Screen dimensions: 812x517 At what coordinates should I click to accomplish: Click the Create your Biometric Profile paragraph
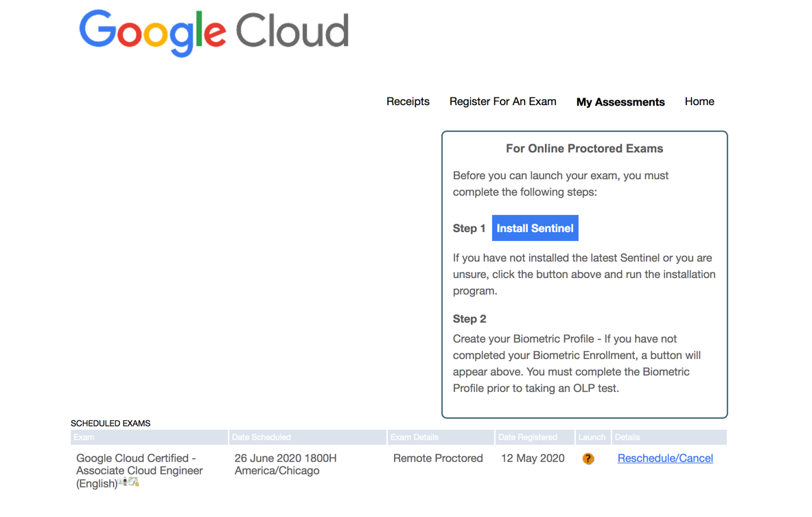point(577,363)
